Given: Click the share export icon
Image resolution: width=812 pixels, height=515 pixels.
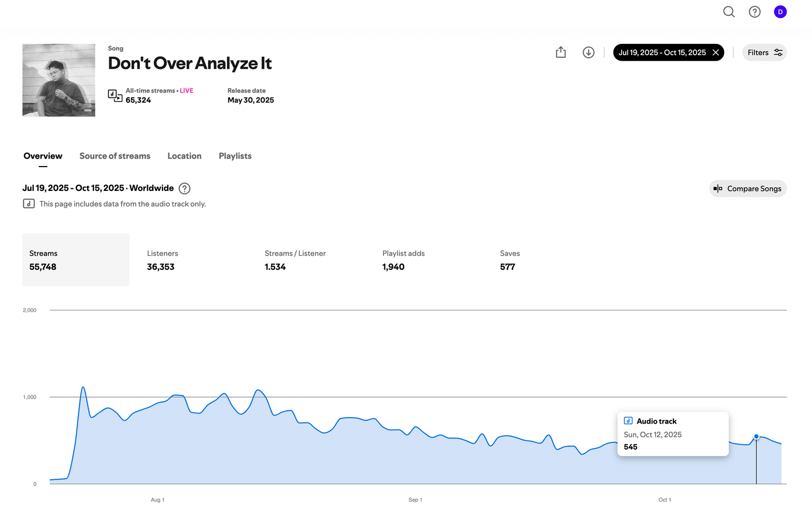Looking at the screenshot, I should pyautogui.click(x=560, y=52).
